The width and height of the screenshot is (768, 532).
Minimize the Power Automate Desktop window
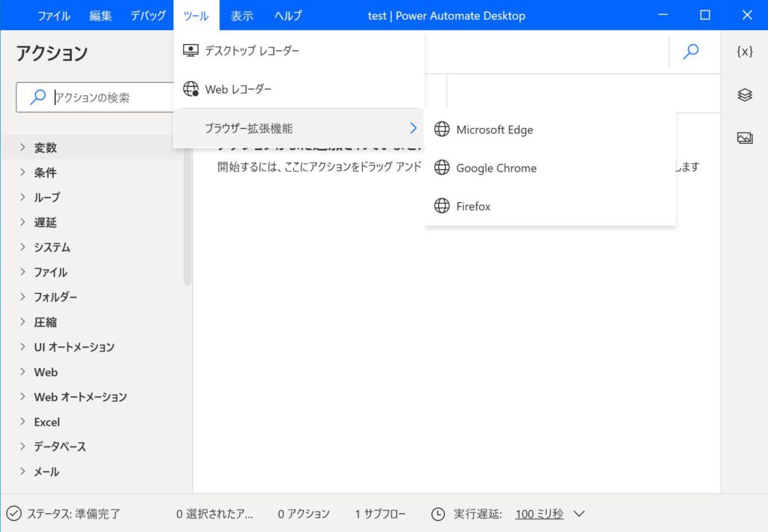[x=663, y=15]
